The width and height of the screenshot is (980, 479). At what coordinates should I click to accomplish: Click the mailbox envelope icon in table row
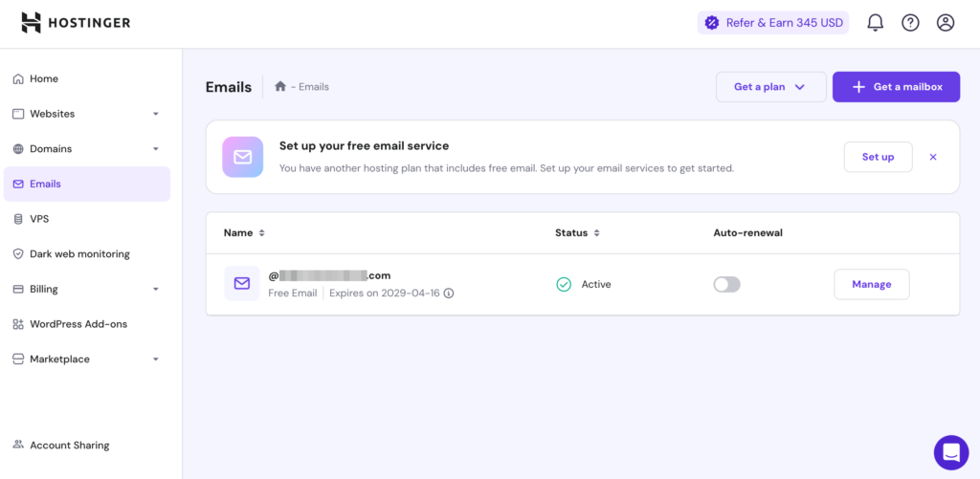point(242,284)
